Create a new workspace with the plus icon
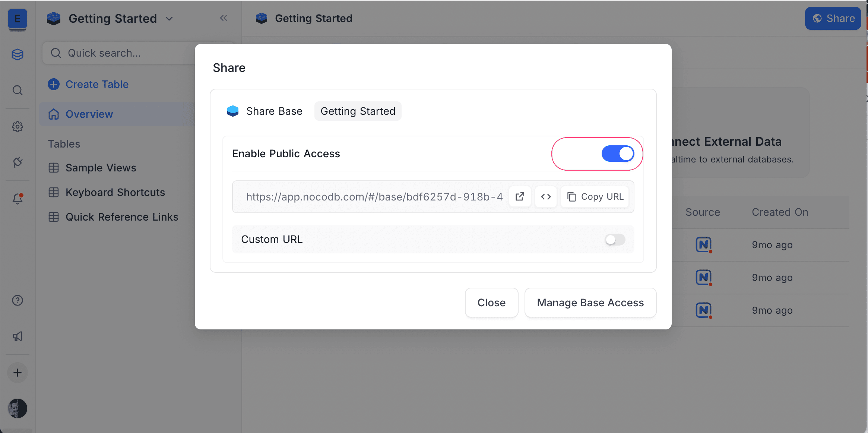 click(x=17, y=373)
